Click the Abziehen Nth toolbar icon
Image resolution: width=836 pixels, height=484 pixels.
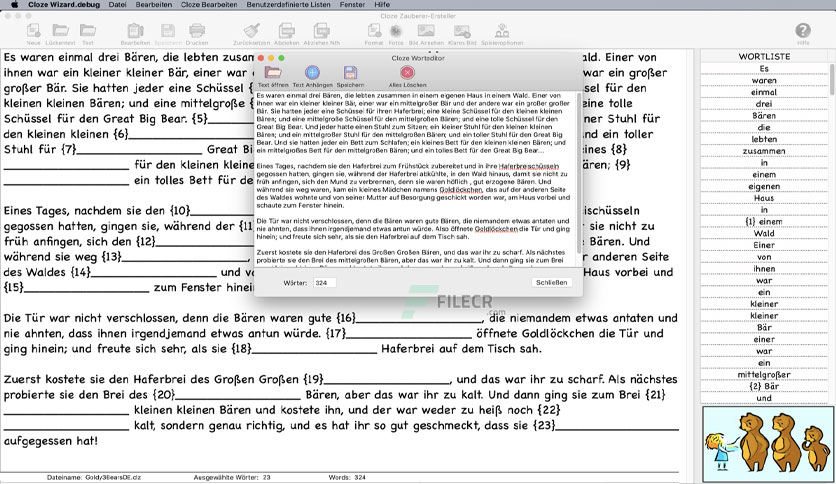click(x=321, y=31)
